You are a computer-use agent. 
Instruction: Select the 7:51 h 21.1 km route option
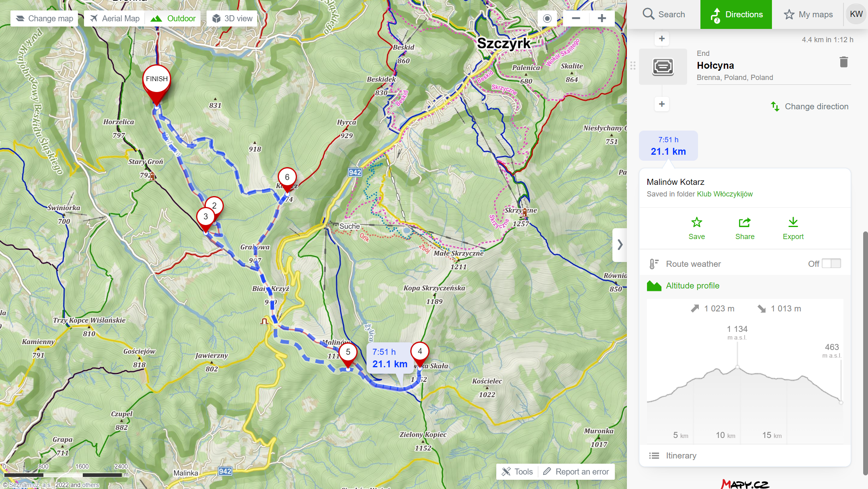[668, 146]
